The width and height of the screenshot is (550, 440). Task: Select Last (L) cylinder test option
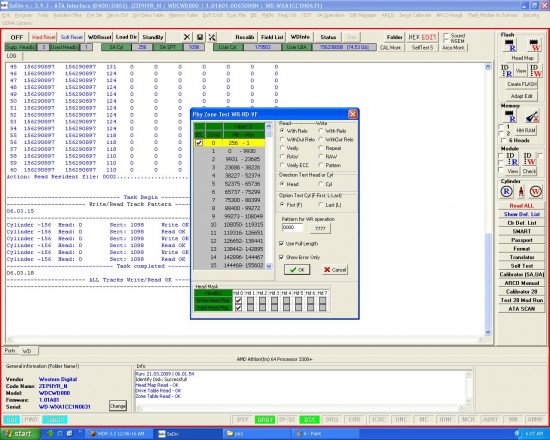[x=321, y=205]
